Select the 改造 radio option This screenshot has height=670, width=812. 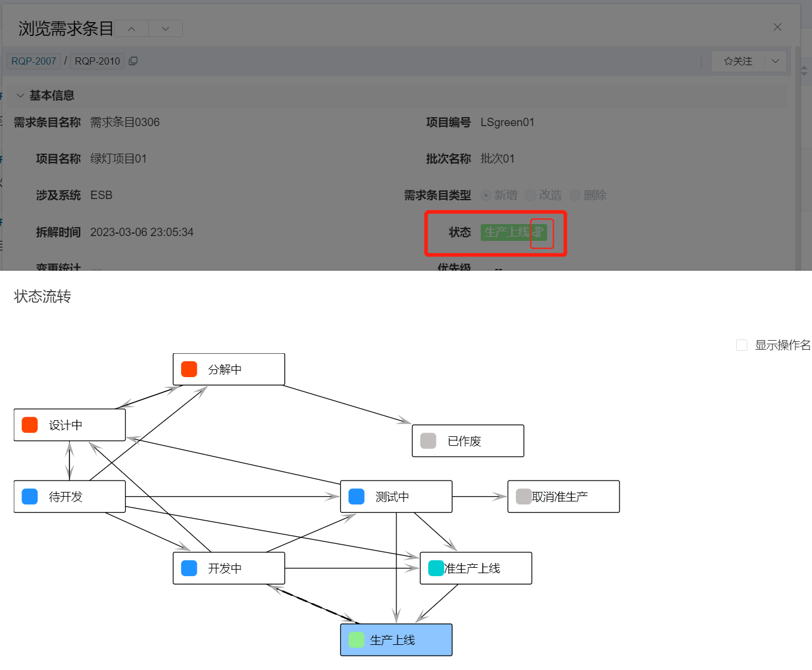[530, 195]
